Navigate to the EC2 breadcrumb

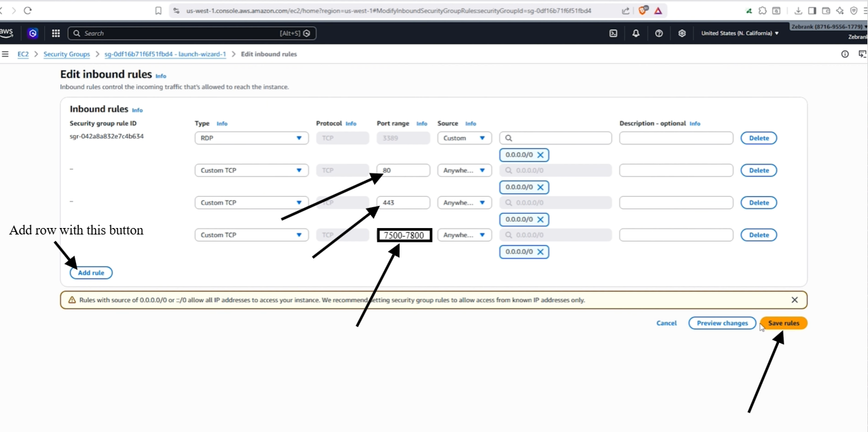click(x=23, y=54)
